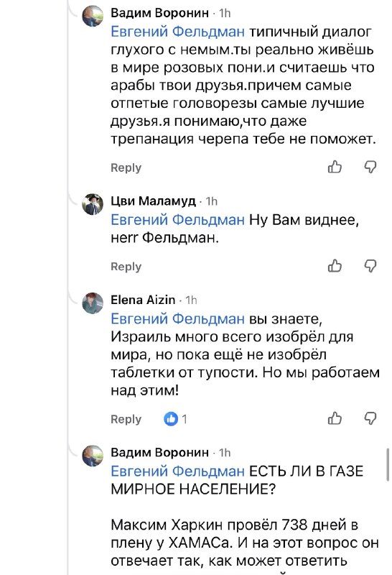Reply to Вадим Воронин's first comment
The image size is (392, 575).
pos(126,167)
